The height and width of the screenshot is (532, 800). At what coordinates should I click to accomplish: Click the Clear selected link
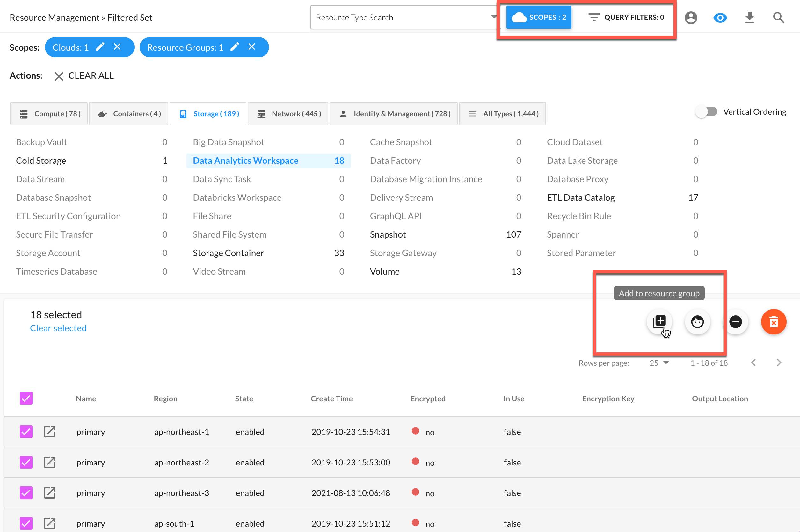coord(58,328)
